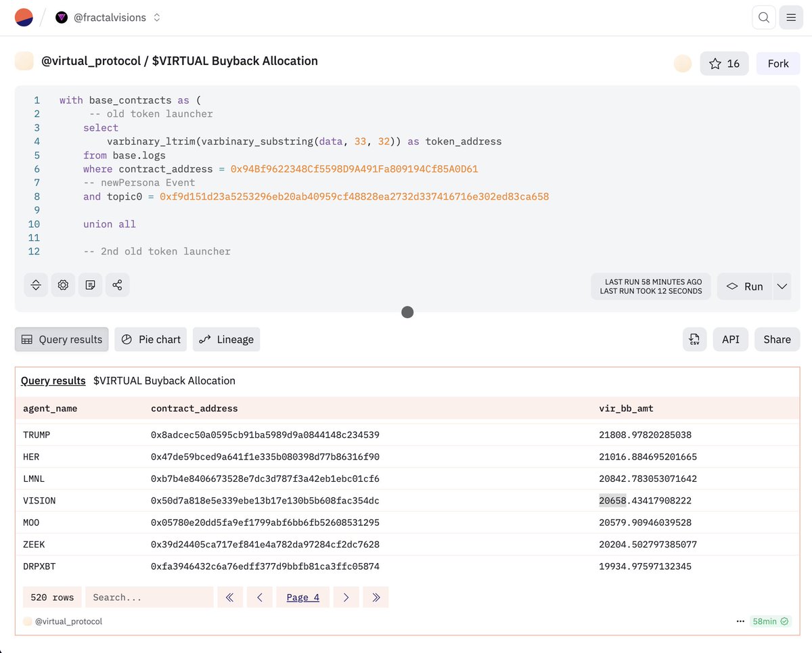
Task: Click the editor resize handle dot
Action: coord(407,312)
